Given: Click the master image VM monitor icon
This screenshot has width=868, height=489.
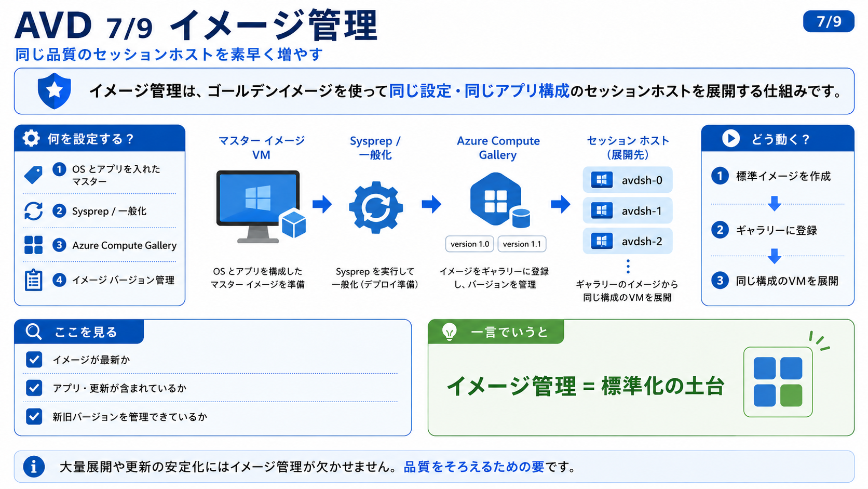Looking at the screenshot, I should 257,206.
